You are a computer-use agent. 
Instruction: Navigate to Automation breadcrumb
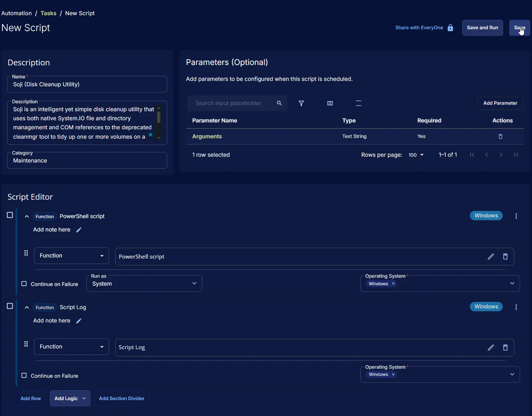(x=17, y=13)
